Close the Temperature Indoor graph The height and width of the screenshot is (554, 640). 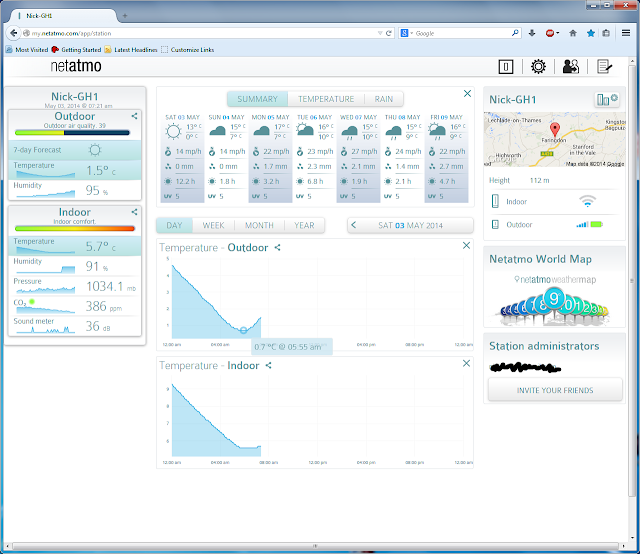click(x=467, y=365)
